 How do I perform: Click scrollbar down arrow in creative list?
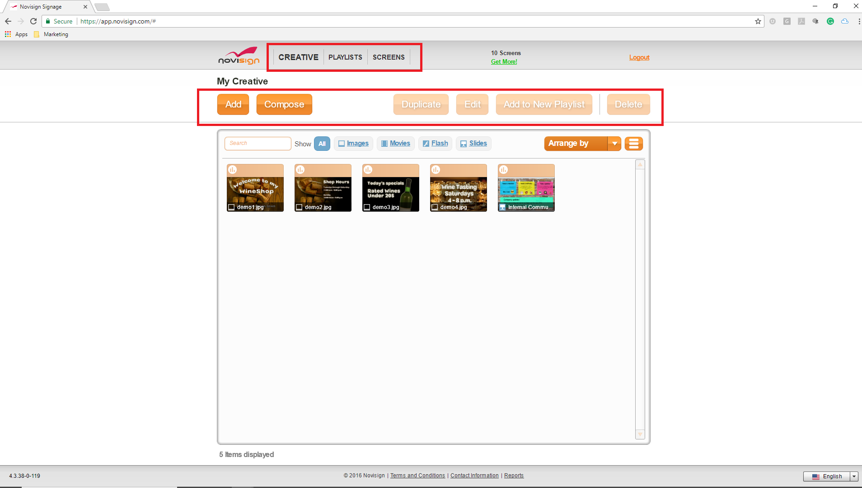pos(640,434)
